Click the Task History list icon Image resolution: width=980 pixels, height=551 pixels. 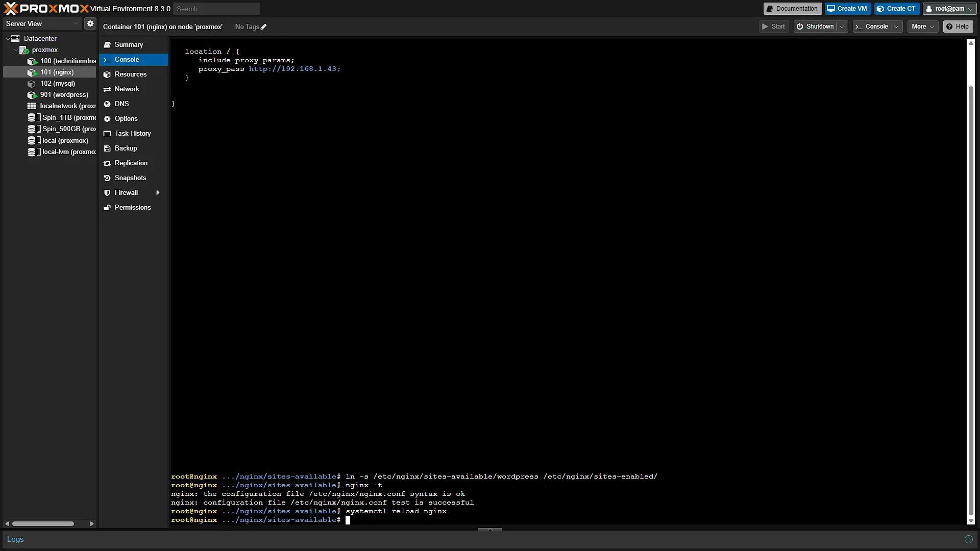[x=107, y=134]
